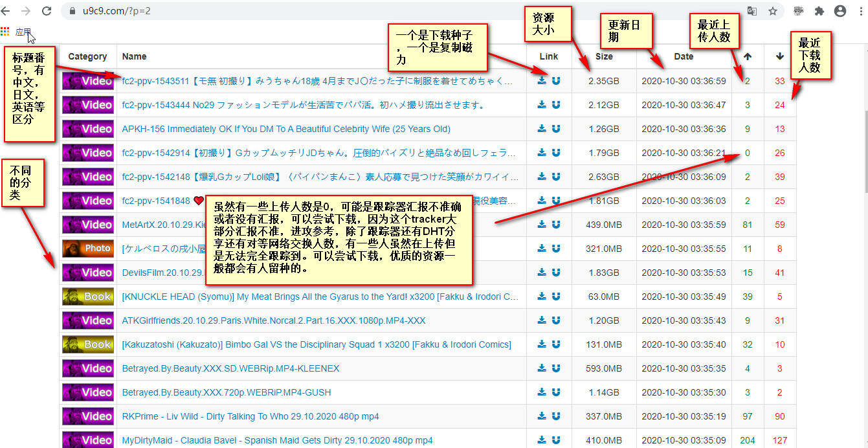This screenshot has height=448, width=868.
Task: Click the browser back arrow
Action: click(x=8, y=11)
